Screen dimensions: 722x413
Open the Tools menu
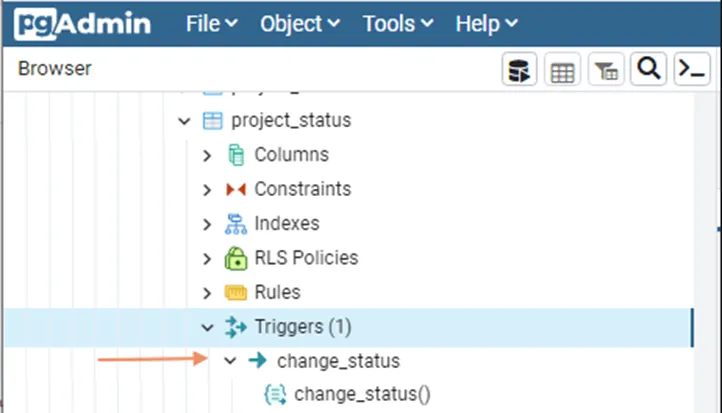click(x=396, y=23)
